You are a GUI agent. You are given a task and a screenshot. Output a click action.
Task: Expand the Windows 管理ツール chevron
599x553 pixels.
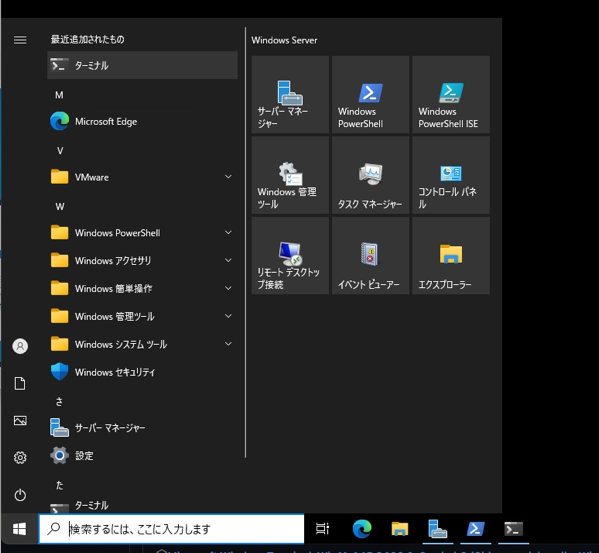[228, 316]
